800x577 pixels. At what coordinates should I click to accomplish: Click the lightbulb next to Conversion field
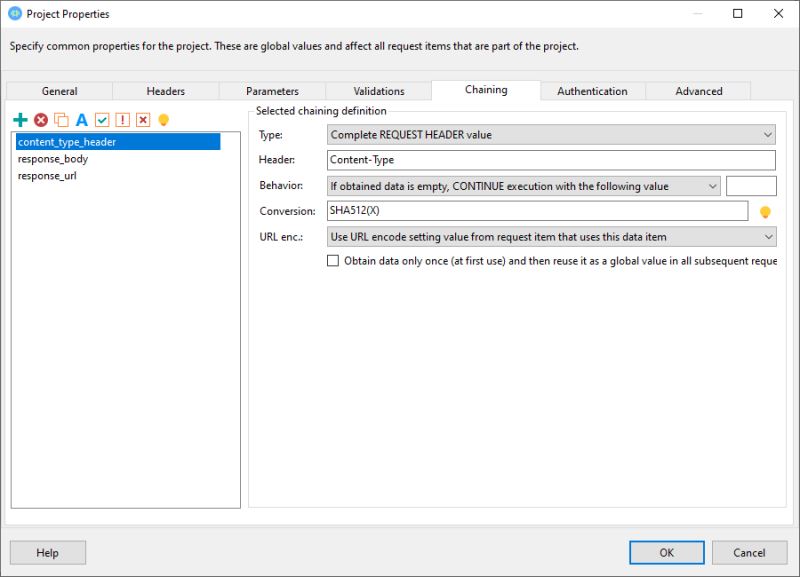tap(765, 212)
